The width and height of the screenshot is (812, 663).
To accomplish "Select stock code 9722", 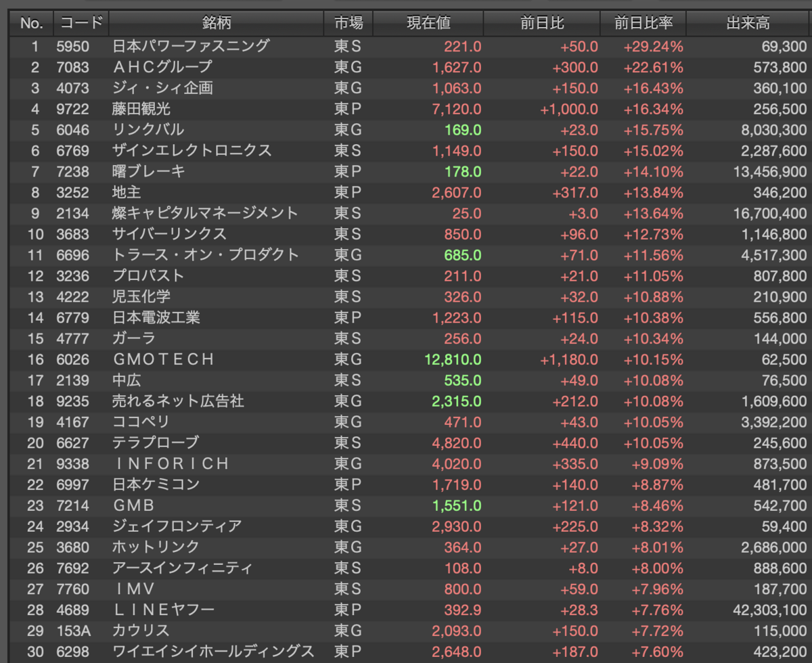I will pos(72,109).
